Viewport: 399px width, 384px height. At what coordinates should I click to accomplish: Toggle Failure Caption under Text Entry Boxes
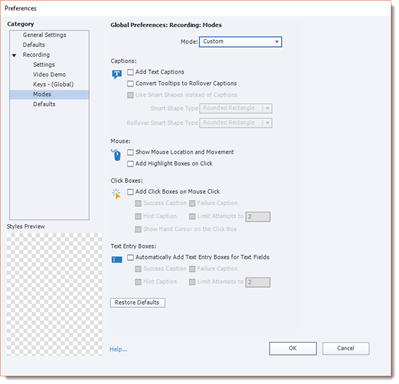192,269
